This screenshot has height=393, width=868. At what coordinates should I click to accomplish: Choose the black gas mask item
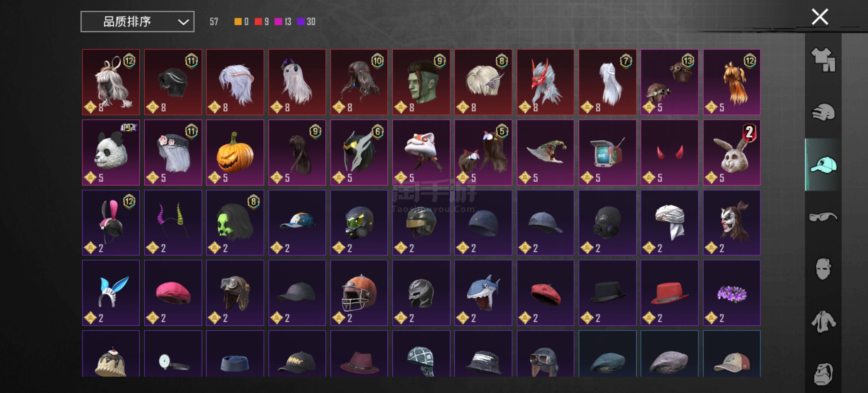[x=607, y=222]
